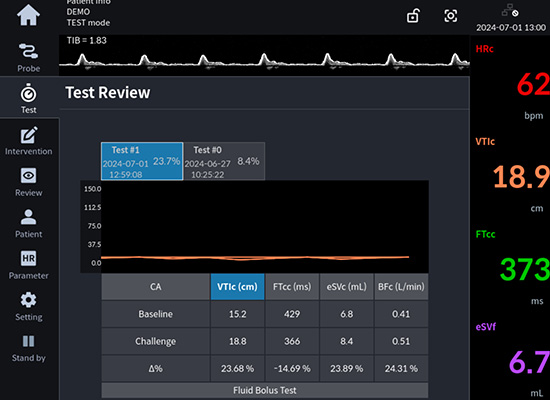
Task: Go to the Home screen icon
Action: [x=28, y=15]
